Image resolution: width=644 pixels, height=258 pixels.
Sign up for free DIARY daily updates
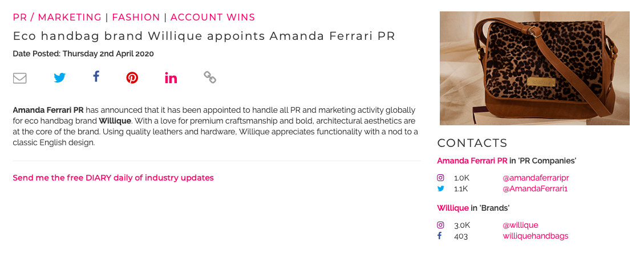pos(114,178)
